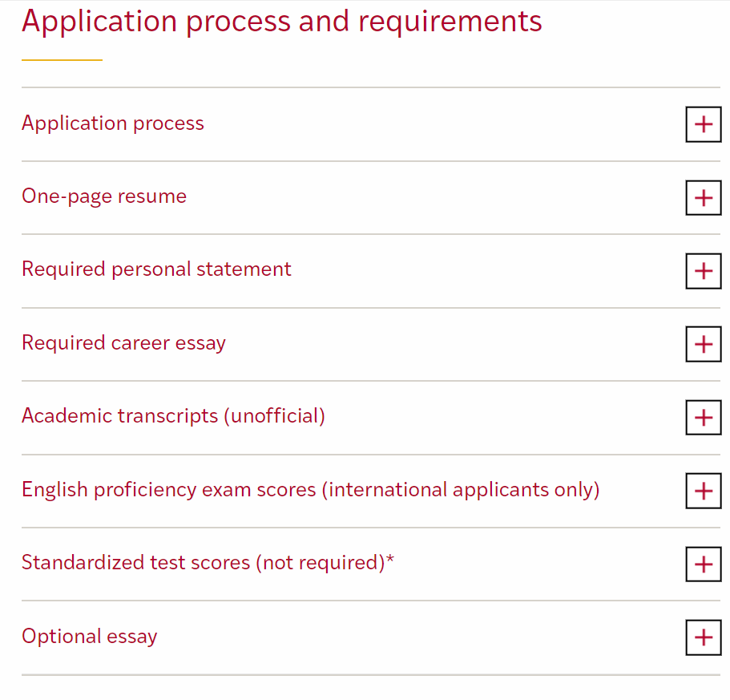Click the plus icon next to Required career essay
Image resolution: width=730 pixels, height=700 pixels.
tap(703, 344)
